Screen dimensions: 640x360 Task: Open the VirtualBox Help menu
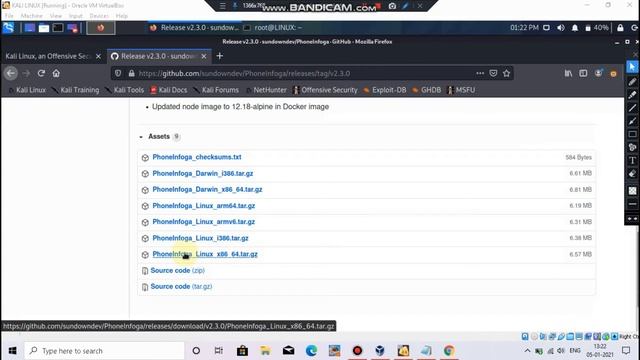pos(122,16)
